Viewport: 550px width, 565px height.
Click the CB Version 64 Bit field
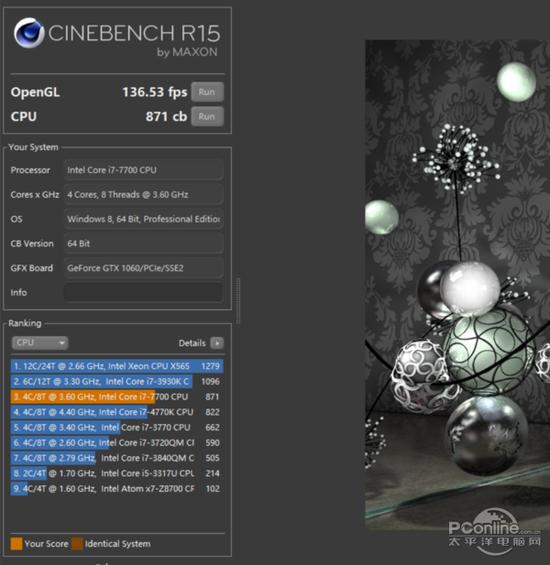[143, 243]
